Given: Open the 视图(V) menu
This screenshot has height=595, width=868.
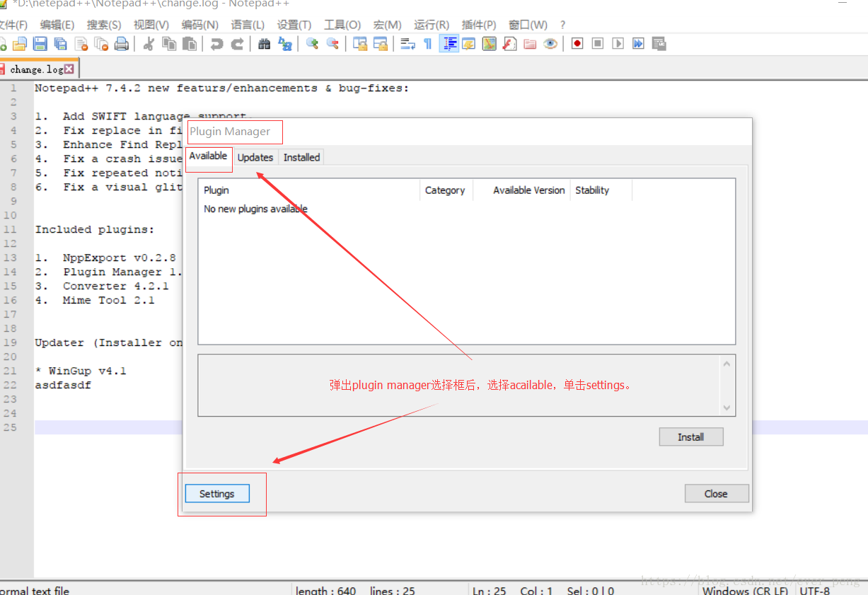Looking at the screenshot, I should click(151, 25).
